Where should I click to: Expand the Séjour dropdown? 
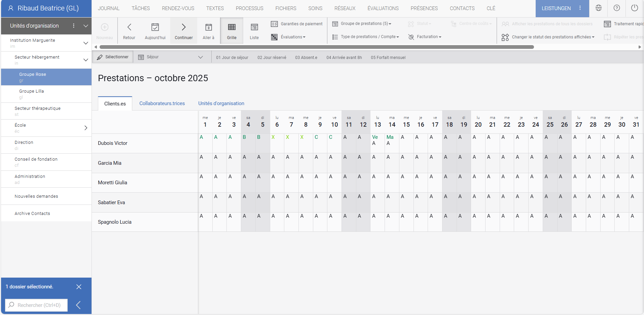tap(201, 57)
